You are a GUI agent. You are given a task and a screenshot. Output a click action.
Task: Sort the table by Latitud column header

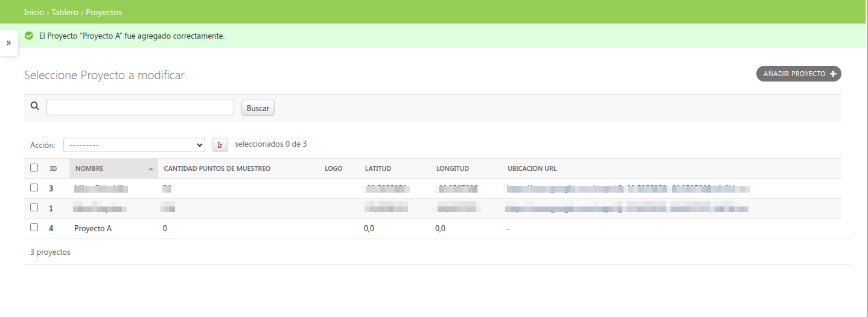(x=378, y=168)
